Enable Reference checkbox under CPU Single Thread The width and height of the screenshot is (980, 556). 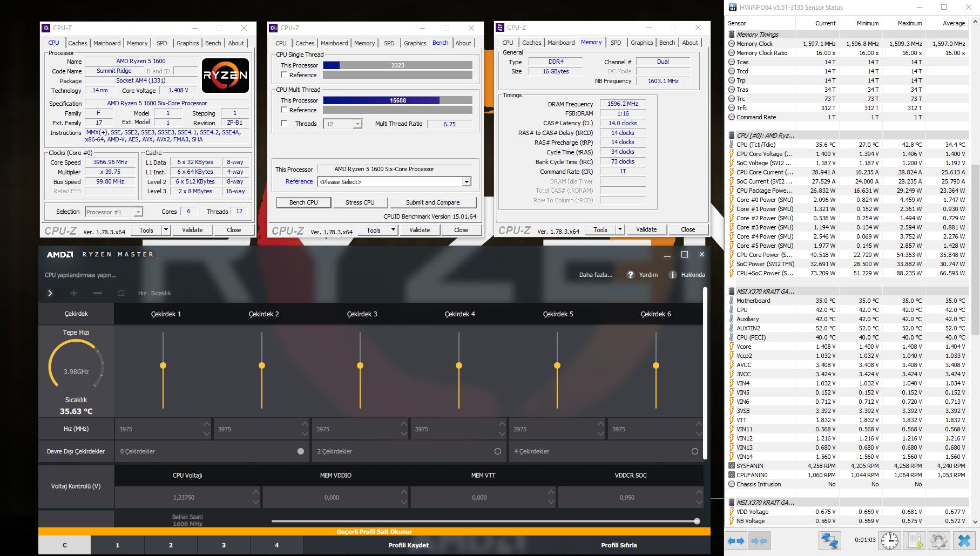(x=284, y=75)
